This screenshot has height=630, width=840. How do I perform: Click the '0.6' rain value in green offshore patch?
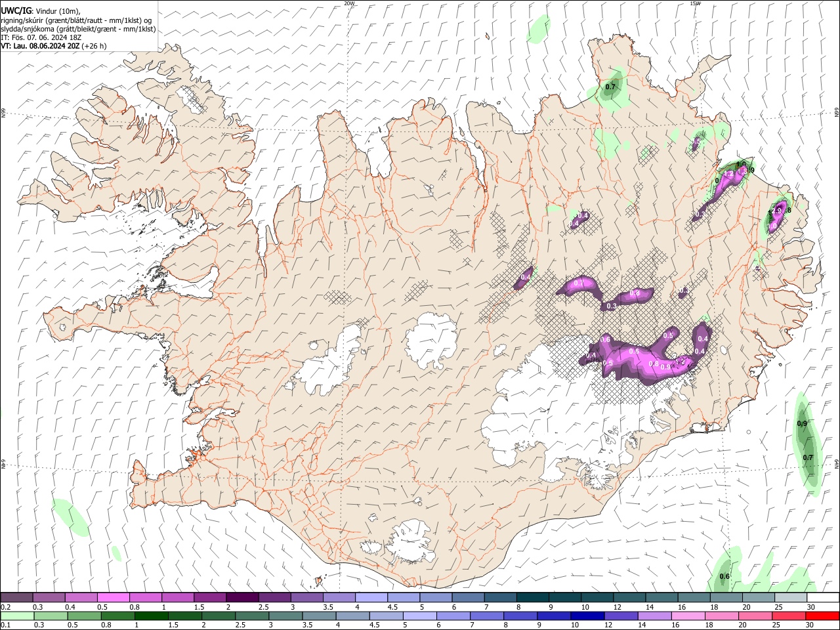pyautogui.click(x=724, y=576)
